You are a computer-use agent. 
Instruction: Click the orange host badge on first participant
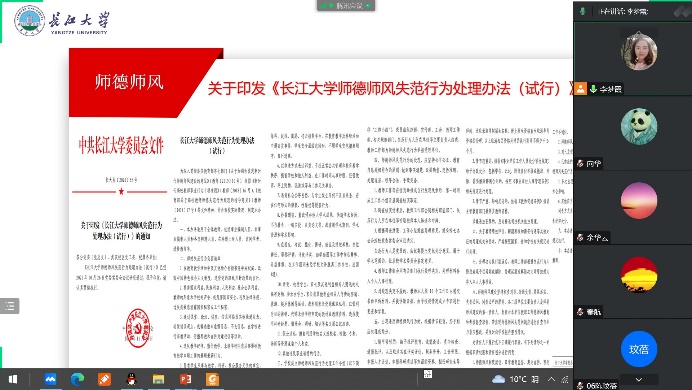[x=581, y=89]
